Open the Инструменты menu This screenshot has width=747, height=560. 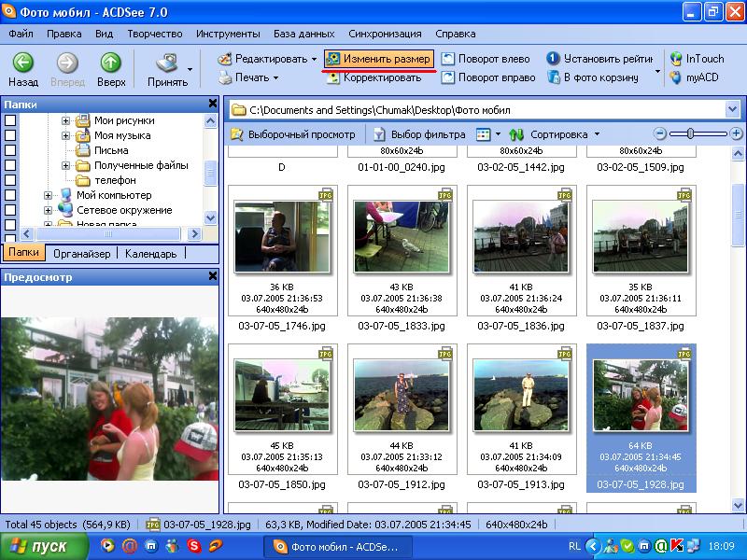228,34
